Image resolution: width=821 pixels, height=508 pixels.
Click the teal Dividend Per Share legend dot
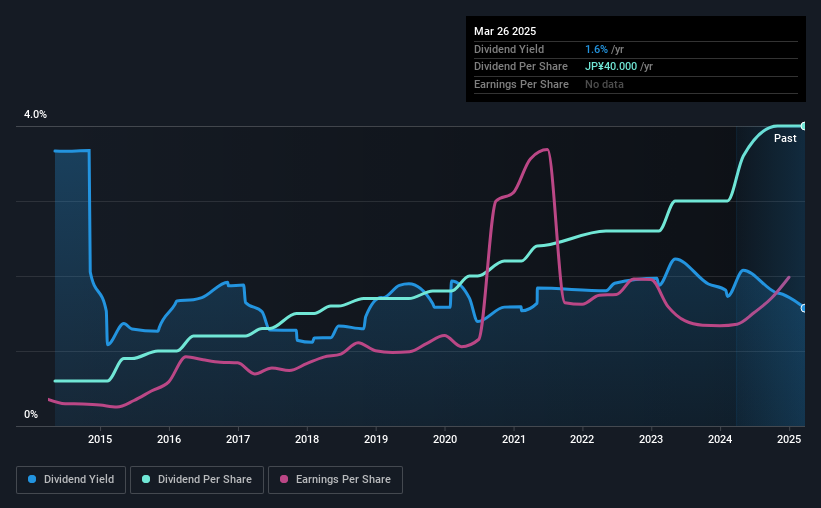pos(146,479)
